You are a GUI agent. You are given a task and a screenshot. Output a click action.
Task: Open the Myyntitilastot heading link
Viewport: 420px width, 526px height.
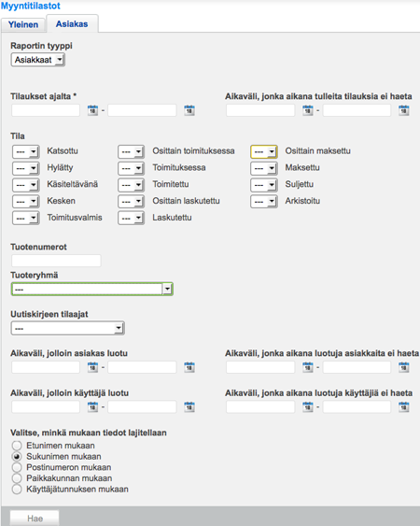coord(31,6)
